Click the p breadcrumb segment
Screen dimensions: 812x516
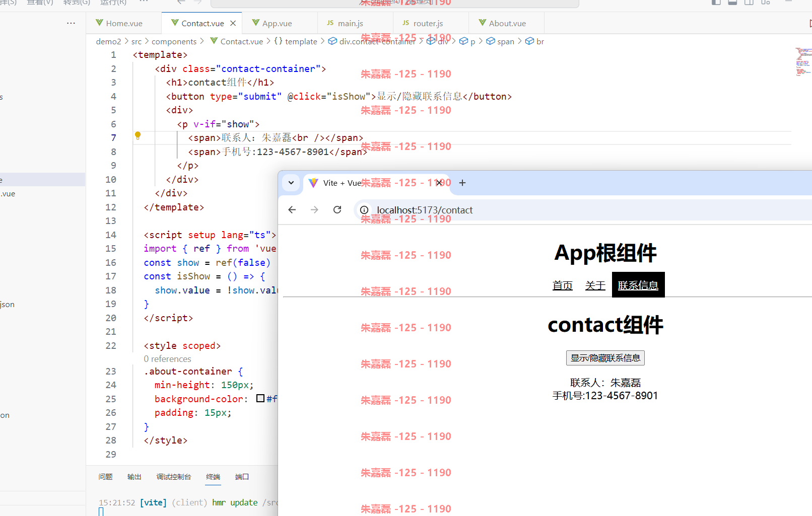pyautogui.click(x=472, y=41)
